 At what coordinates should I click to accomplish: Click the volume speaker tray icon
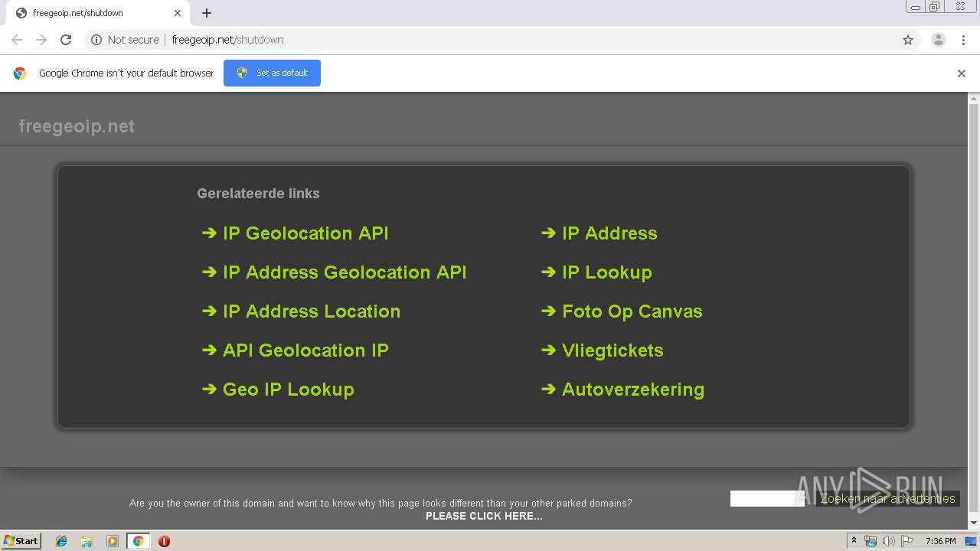[888, 541]
